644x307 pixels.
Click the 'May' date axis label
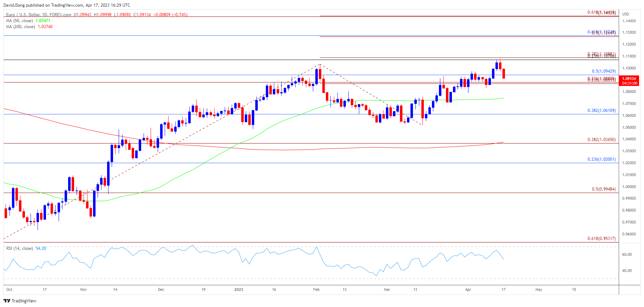pos(539,289)
